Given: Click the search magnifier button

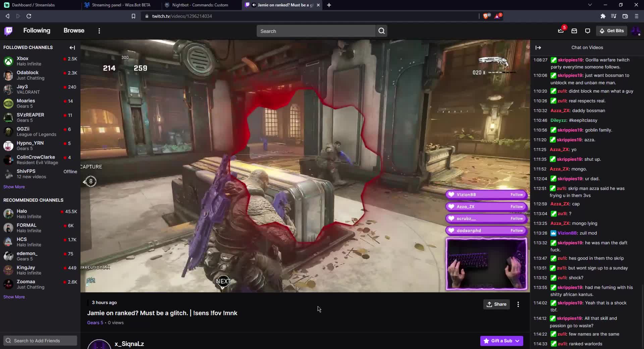Looking at the screenshot, I should click(x=381, y=31).
